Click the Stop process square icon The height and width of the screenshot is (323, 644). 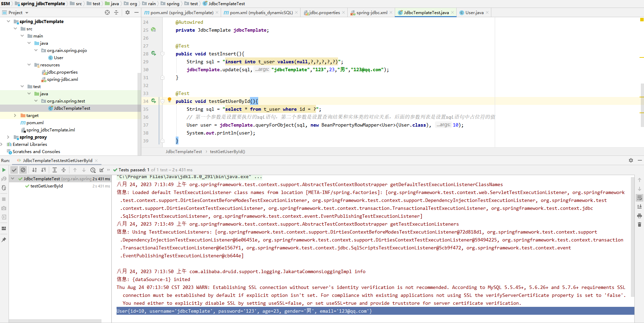4,199
